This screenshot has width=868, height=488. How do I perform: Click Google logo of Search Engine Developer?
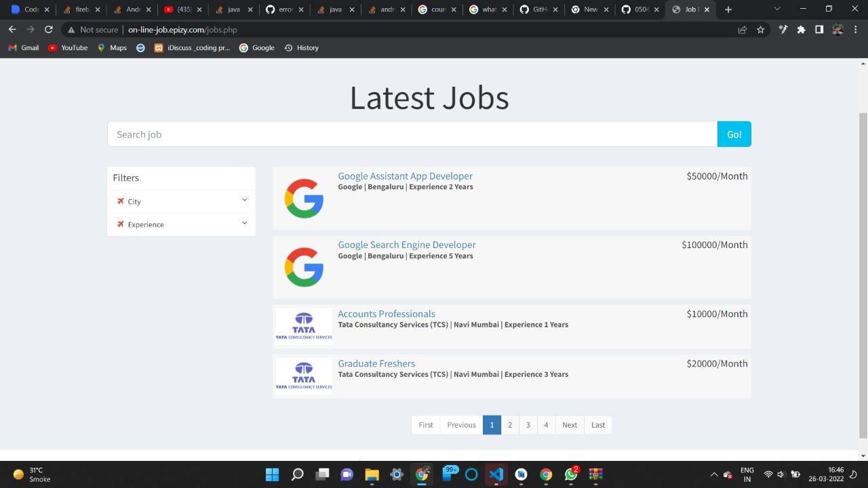304,267
